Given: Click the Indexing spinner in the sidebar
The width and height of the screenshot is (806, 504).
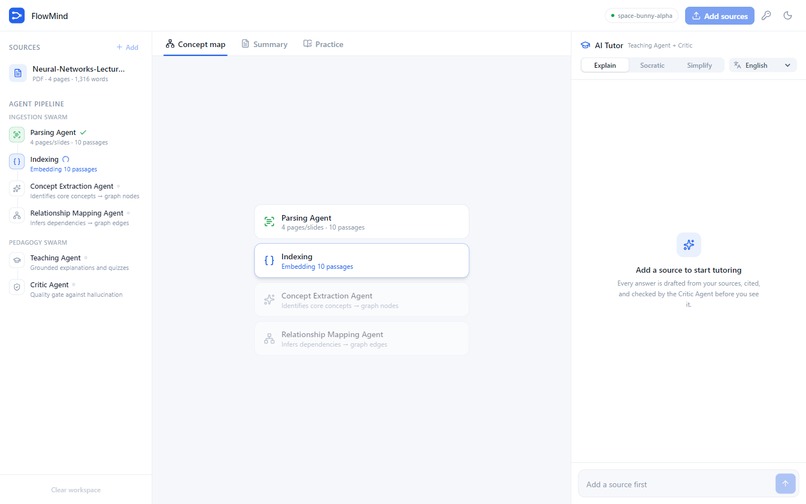Looking at the screenshot, I should [65, 159].
